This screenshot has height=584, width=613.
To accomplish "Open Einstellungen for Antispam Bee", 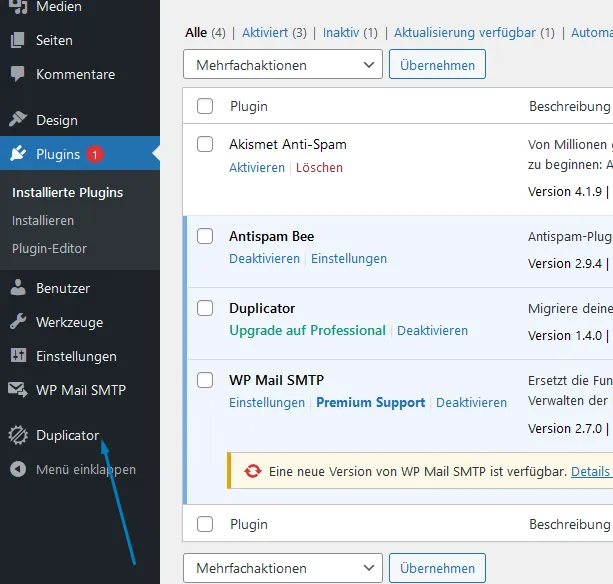I will [x=349, y=259].
